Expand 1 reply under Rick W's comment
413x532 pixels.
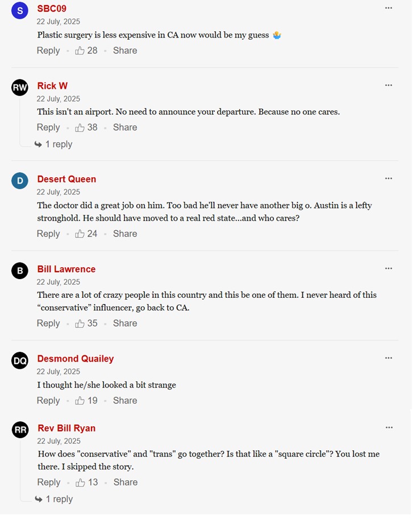[x=53, y=144]
